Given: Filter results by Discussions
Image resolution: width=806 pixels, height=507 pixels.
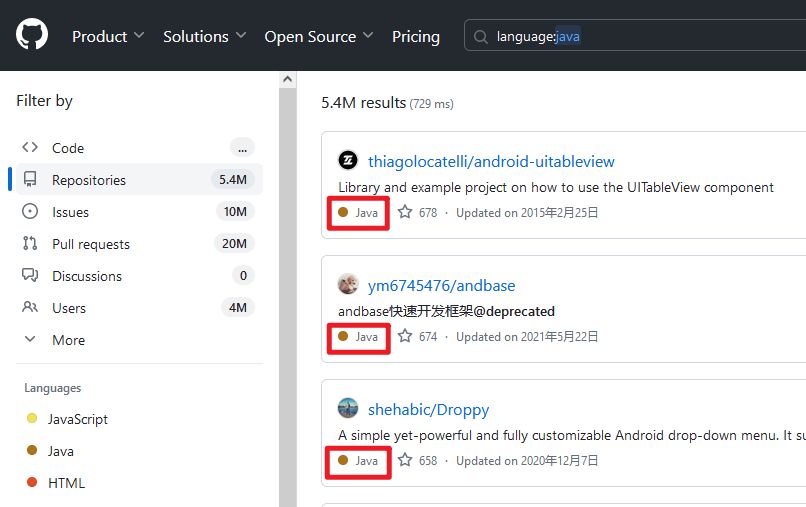Looking at the screenshot, I should click(x=139, y=276).
